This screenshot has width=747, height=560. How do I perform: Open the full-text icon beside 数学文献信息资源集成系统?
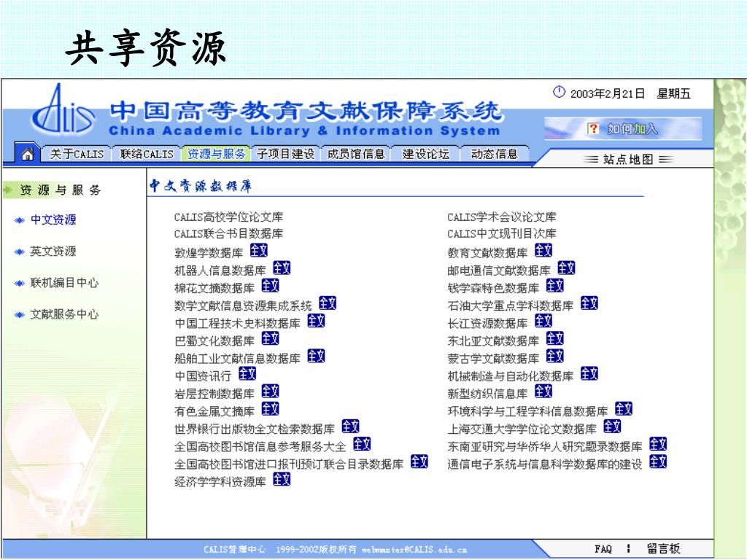click(328, 303)
